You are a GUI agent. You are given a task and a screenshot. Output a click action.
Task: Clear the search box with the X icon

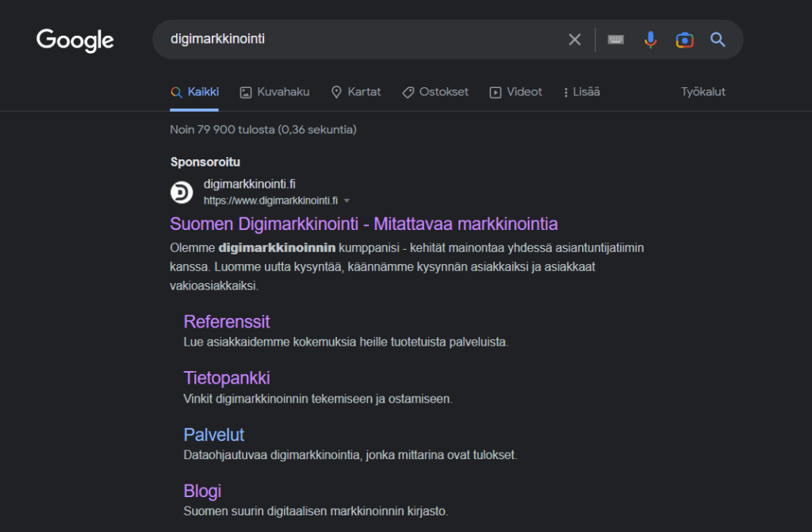click(574, 40)
